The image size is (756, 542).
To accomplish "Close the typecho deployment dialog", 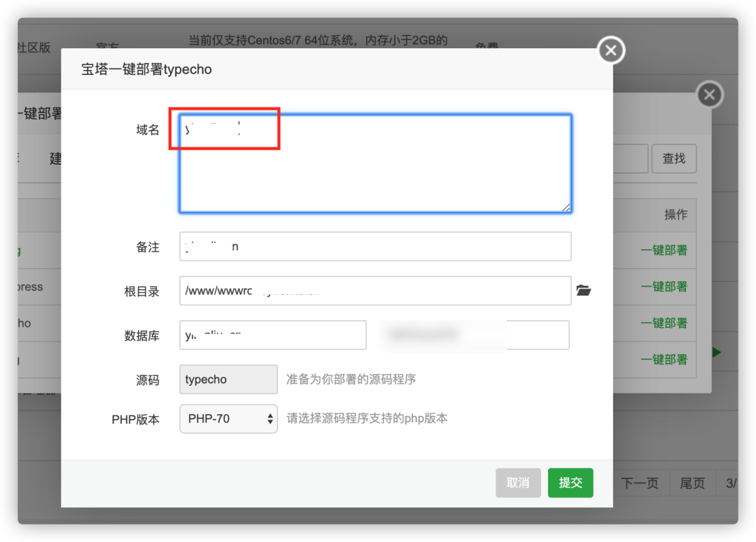I will (x=611, y=50).
